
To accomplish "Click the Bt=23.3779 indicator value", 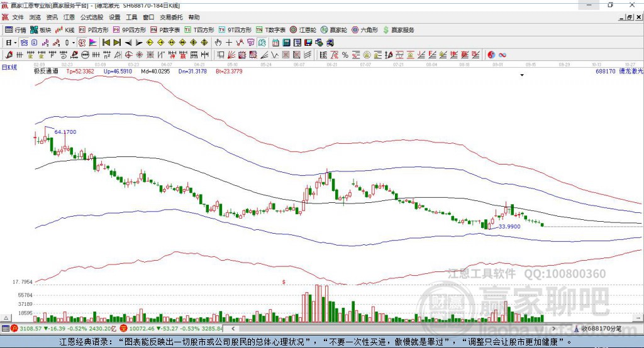I will [x=229, y=71].
